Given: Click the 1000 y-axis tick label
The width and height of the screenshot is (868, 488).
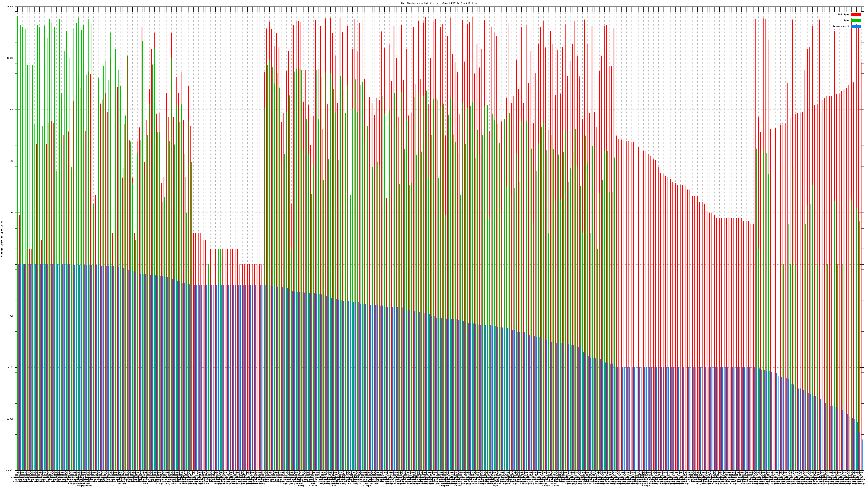Looking at the screenshot, I should pos(11,110).
